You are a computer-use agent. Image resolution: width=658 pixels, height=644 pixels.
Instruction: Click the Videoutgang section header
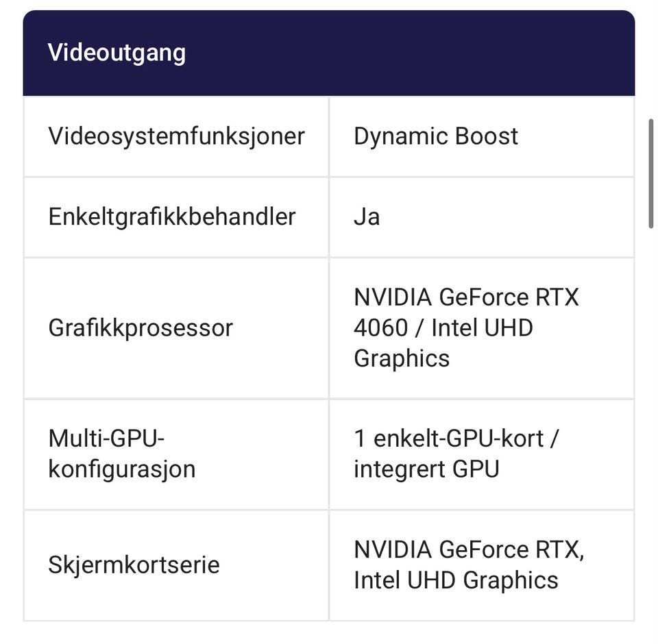tap(117, 53)
